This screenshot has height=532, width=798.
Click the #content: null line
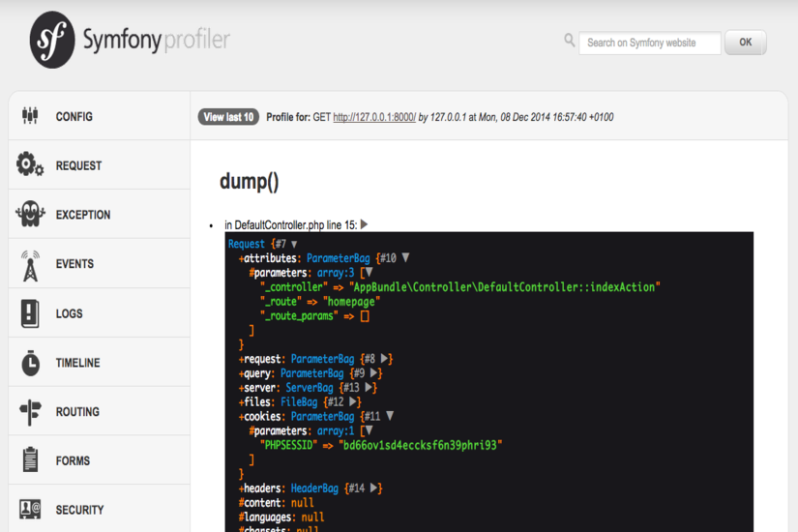(277, 502)
